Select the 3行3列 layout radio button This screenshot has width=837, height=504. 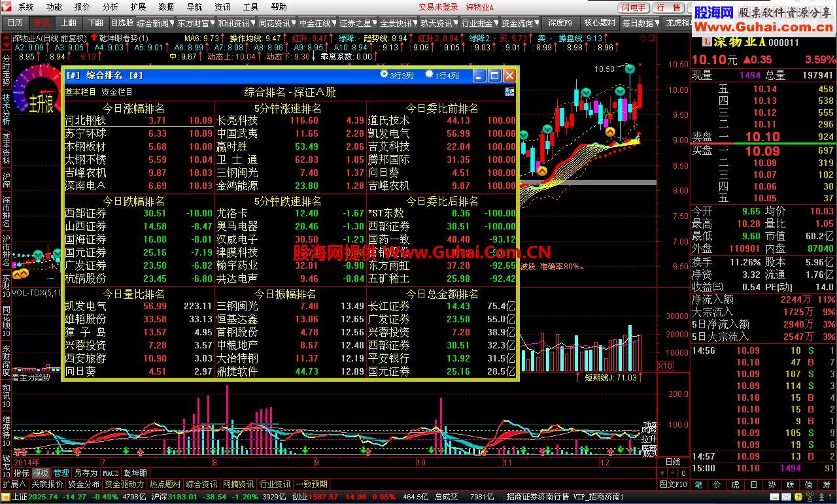pyautogui.click(x=384, y=75)
